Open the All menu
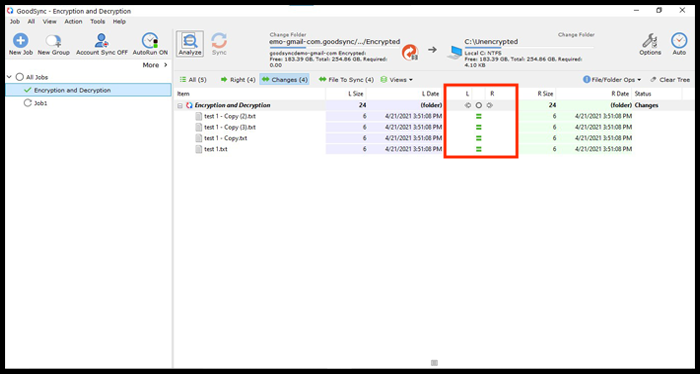Image resolution: width=700 pixels, height=374 pixels. click(x=31, y=21)
